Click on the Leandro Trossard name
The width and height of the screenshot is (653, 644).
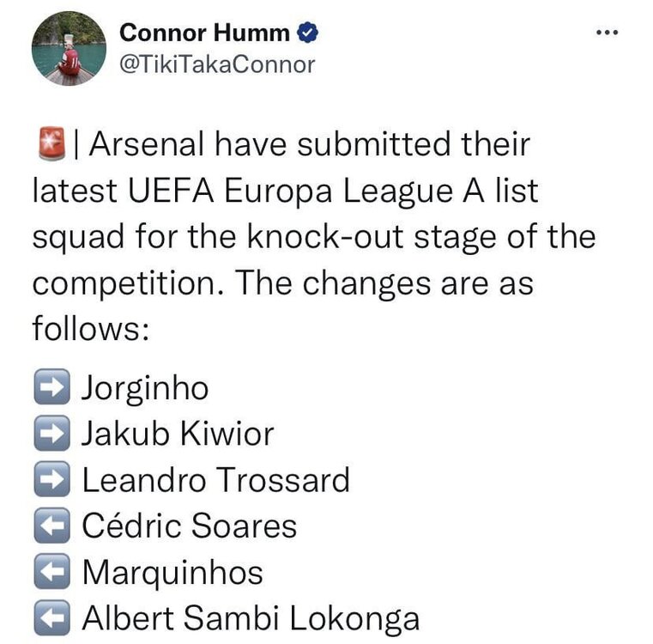pyautogui.click(x=215, y=480)
